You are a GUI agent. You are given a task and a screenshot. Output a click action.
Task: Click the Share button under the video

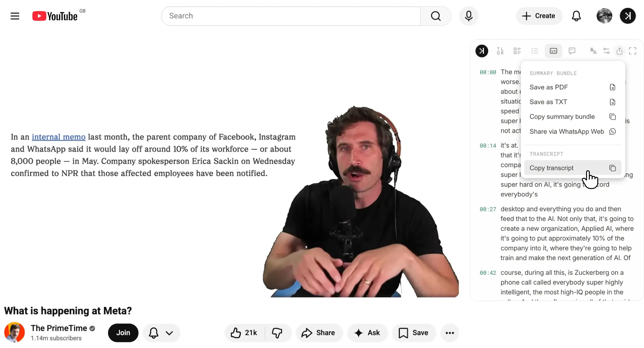click(319, 333)
